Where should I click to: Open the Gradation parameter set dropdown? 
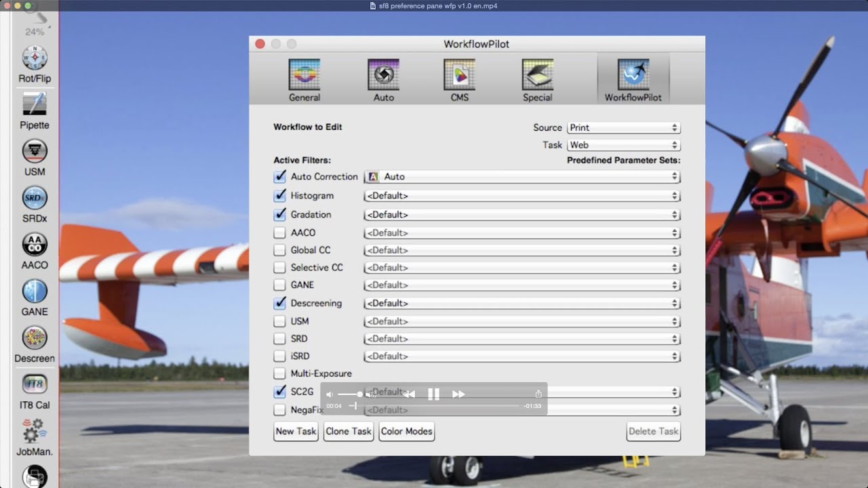coord(522,215)
